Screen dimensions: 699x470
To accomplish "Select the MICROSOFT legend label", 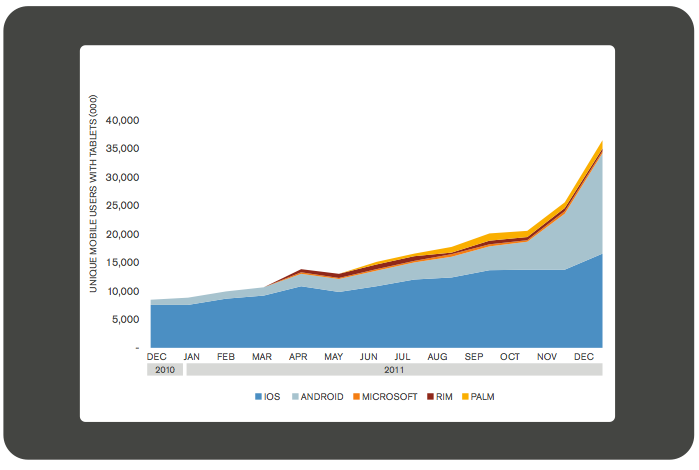I will click(390, 396).
